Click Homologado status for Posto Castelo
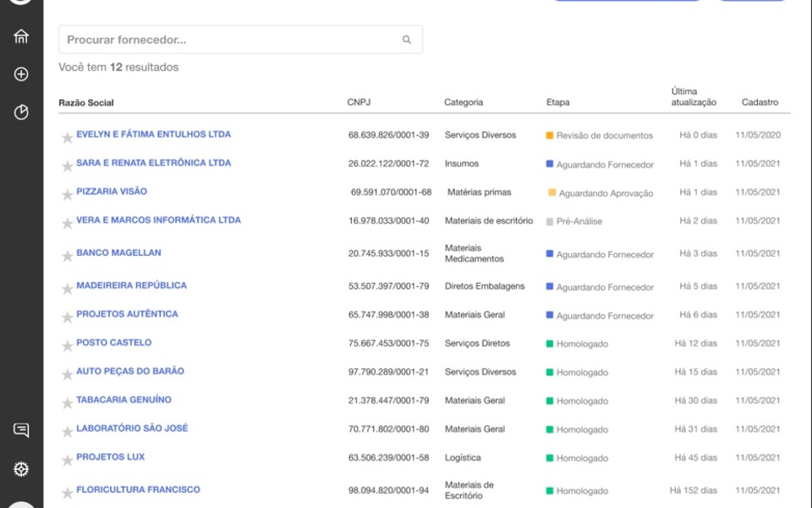Viewport: 812px width, 508px height. pyautogui.click(x=578, y=344)
